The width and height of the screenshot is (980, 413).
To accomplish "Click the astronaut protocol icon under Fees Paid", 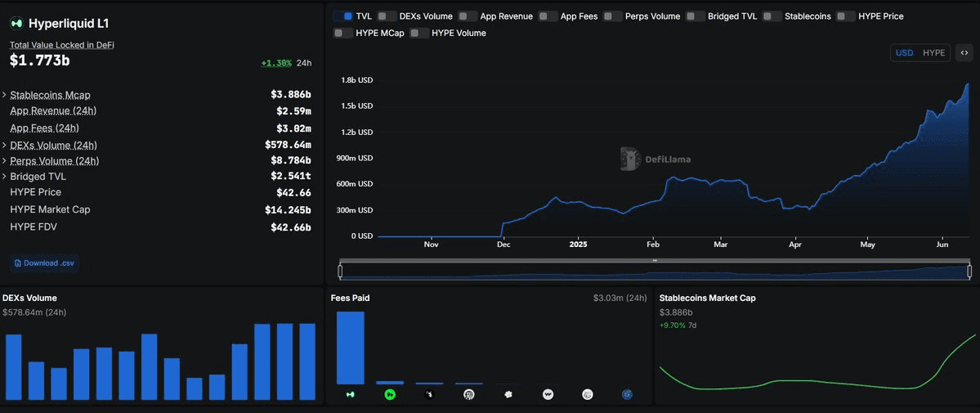I will (x=469, y=394).
